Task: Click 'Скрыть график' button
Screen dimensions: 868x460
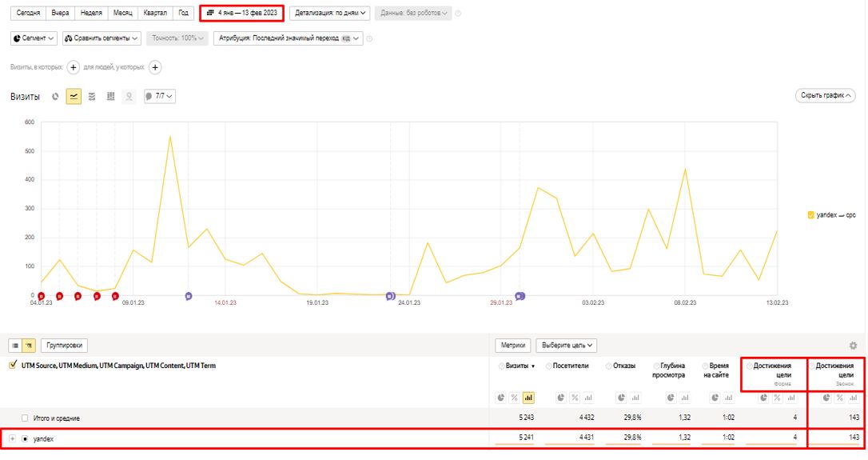Action: tap(826, 95)
